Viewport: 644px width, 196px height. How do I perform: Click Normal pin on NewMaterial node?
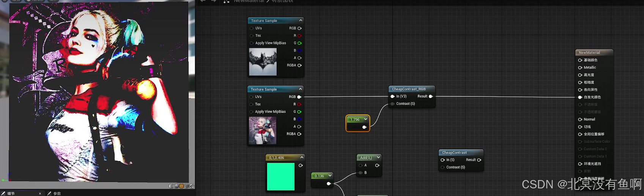[x=580, y=119]
